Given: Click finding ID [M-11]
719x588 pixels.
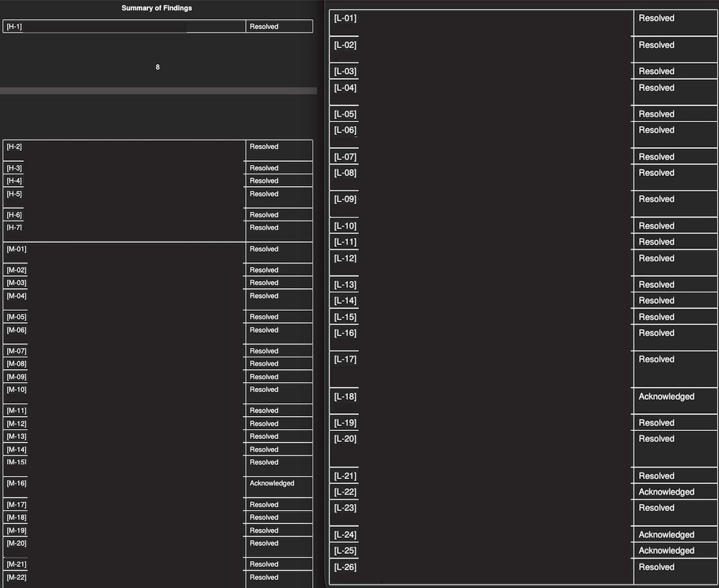Looking at the screenshot, I should coord(16,411).
